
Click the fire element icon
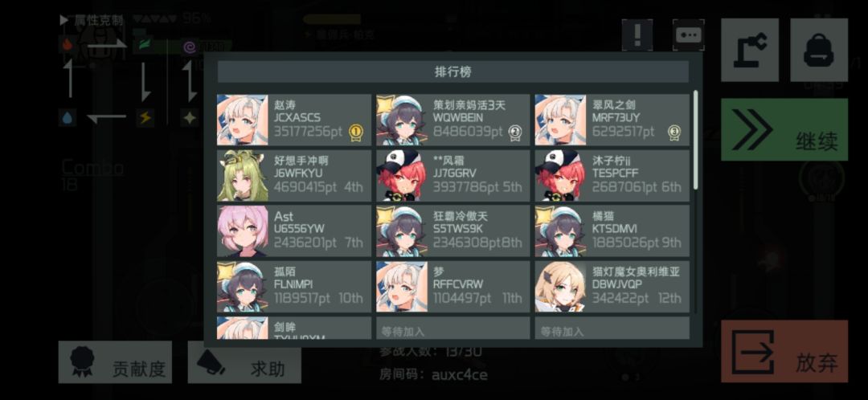pos(68,45)
